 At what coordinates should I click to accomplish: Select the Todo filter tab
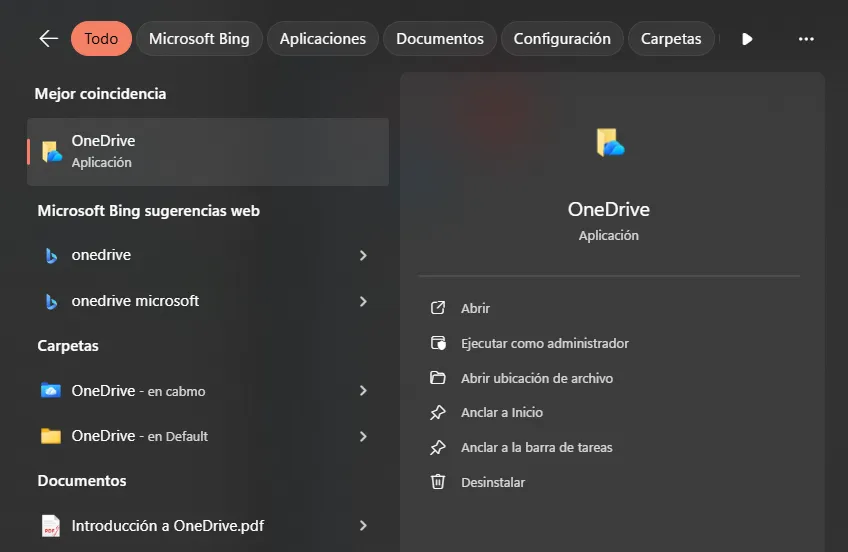[x=101, y=38]
